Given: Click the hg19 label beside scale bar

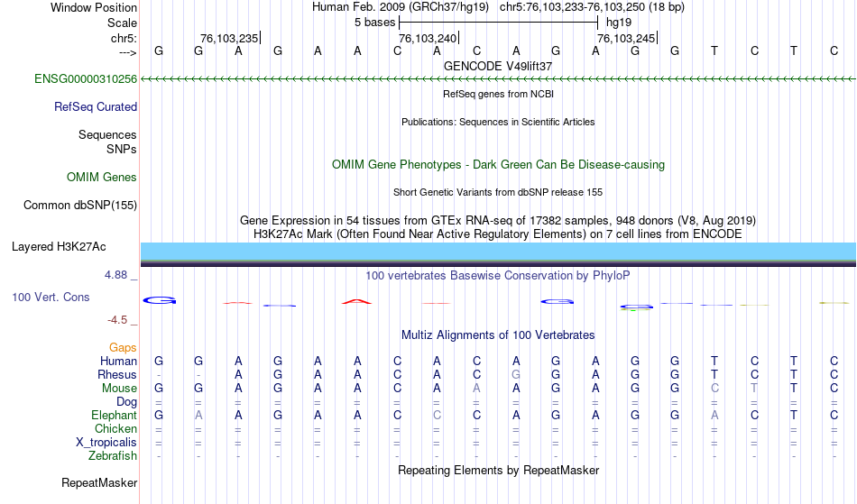Looking at the screenshot, I should [x=619, y=23].
